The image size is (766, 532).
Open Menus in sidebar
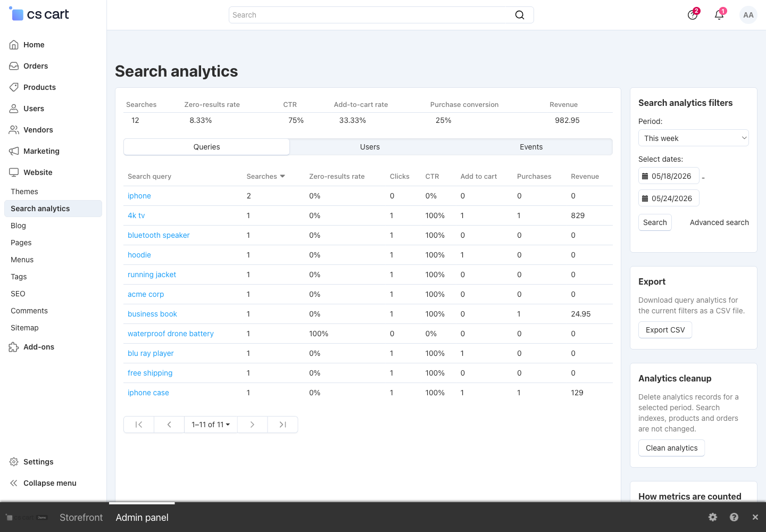pyautogui.click(x=22, y=260)
